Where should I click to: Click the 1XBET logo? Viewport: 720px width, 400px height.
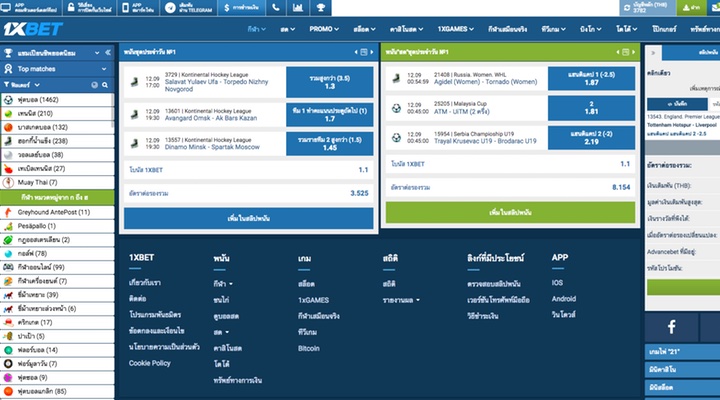coord(33,29)
